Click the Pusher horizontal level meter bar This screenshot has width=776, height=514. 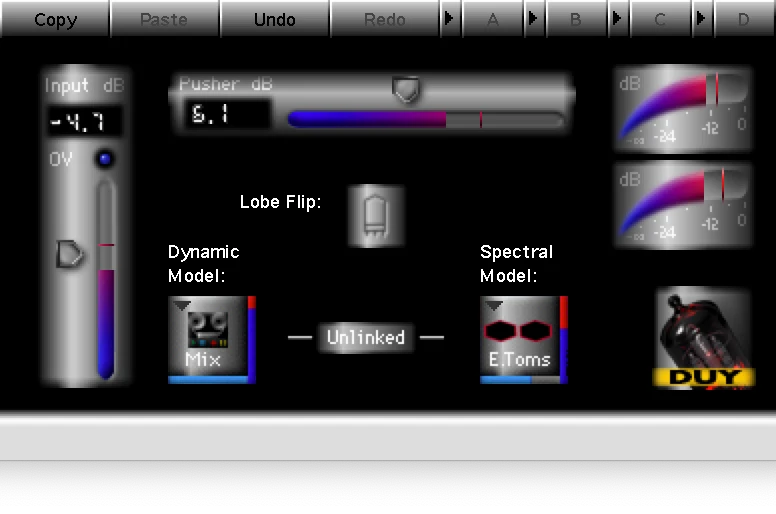tap(426, 120)
